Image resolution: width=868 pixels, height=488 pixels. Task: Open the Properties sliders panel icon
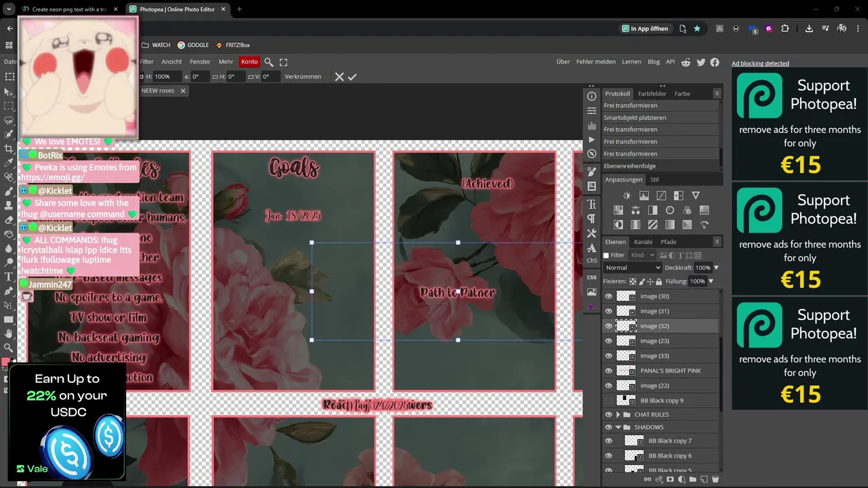591,110
